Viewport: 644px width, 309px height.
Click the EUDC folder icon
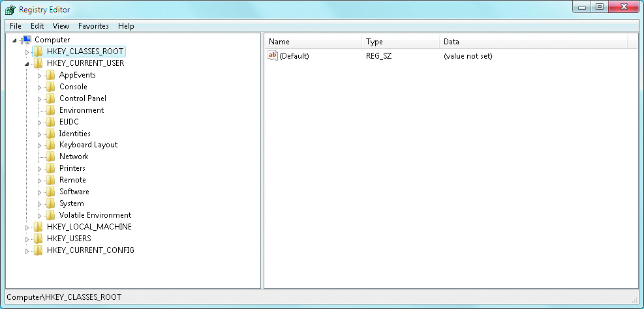(x=50, y=122)
